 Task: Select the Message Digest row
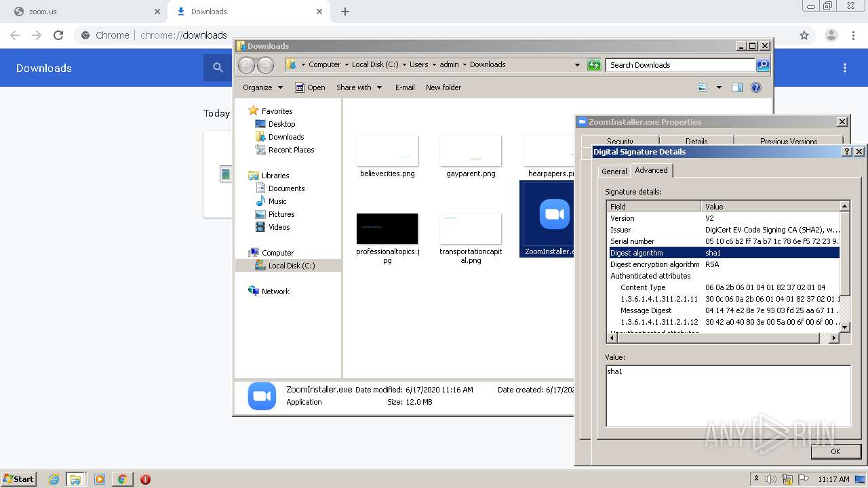click(723, 310)
